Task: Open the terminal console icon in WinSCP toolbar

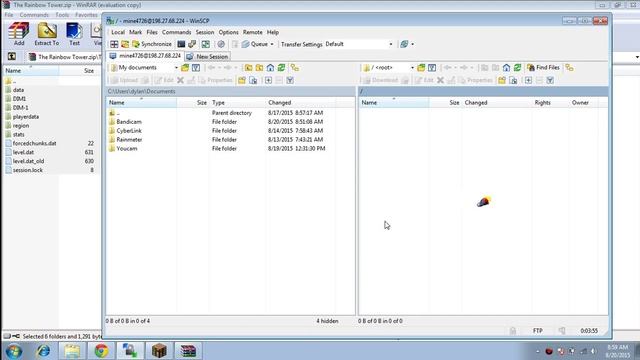Action: tap(181, 44)
